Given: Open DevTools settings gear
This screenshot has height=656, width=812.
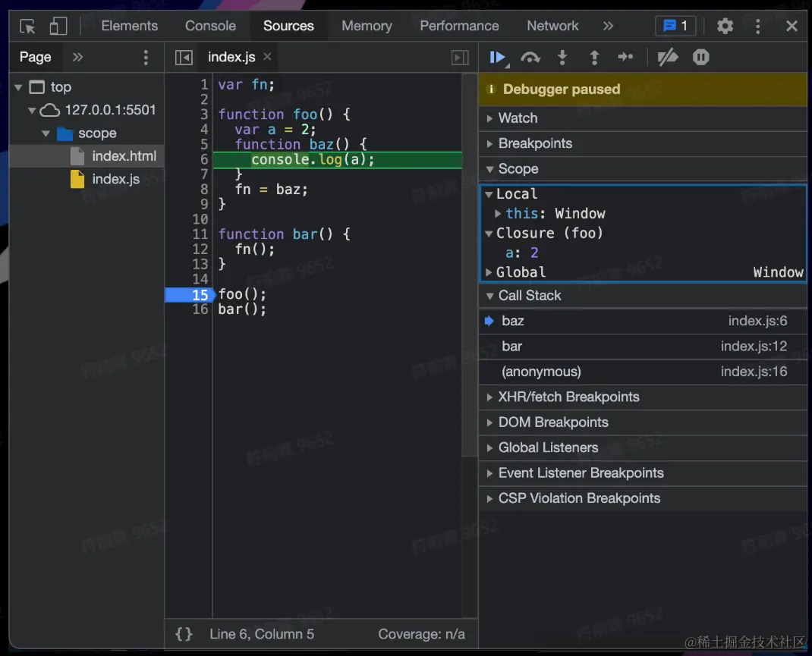Looking at the screenshot, I should 725,27.
